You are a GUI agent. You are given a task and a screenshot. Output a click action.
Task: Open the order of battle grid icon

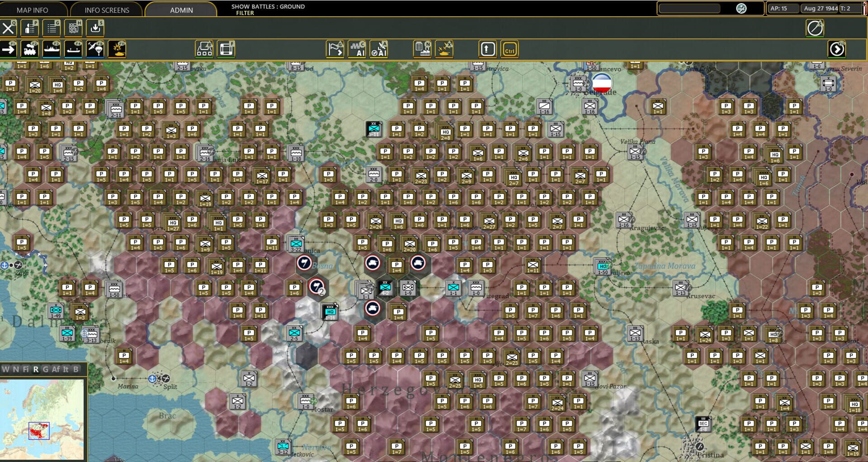(73, 28)
